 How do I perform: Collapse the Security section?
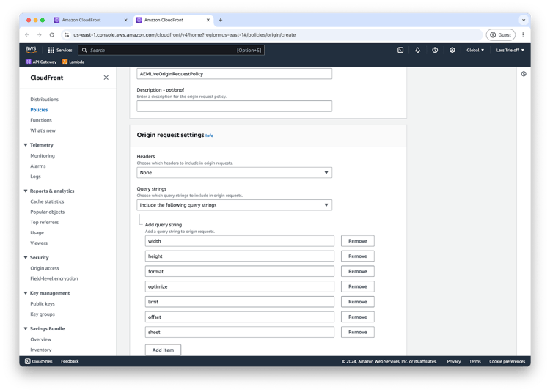(x=25, y=257)
